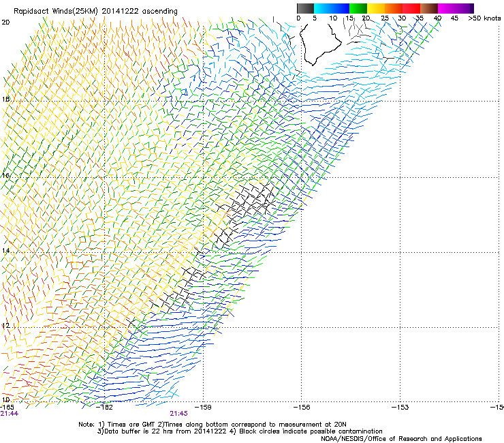504x443 pixels.
Task: Click the longitude label '-153'
Action: pos(400,408)
